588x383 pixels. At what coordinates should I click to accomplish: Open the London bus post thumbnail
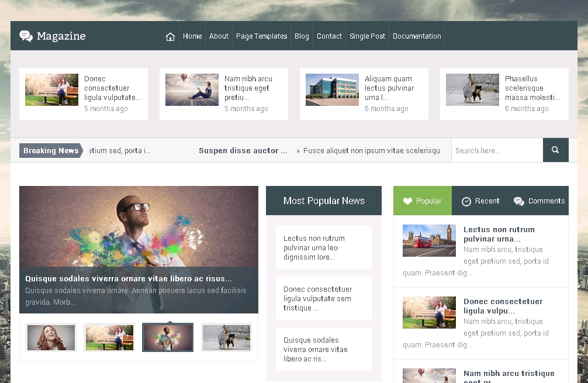point(429,240)
